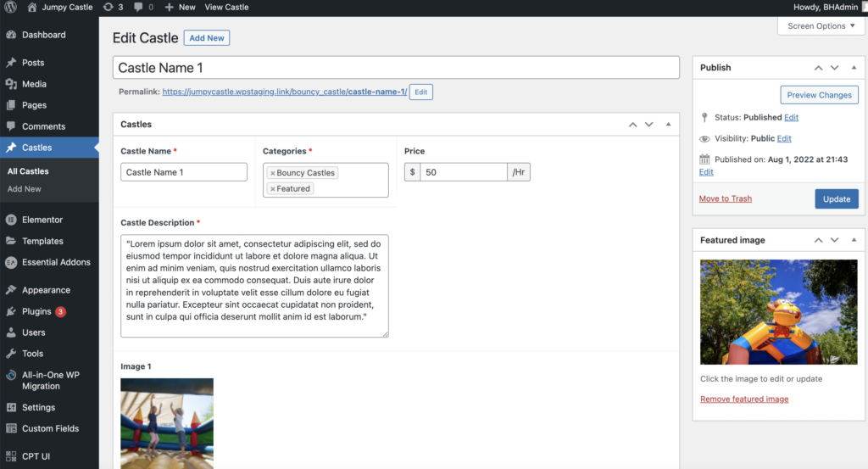
Task: Click the Move to Trash link
Action: click(x=725, y=198)
